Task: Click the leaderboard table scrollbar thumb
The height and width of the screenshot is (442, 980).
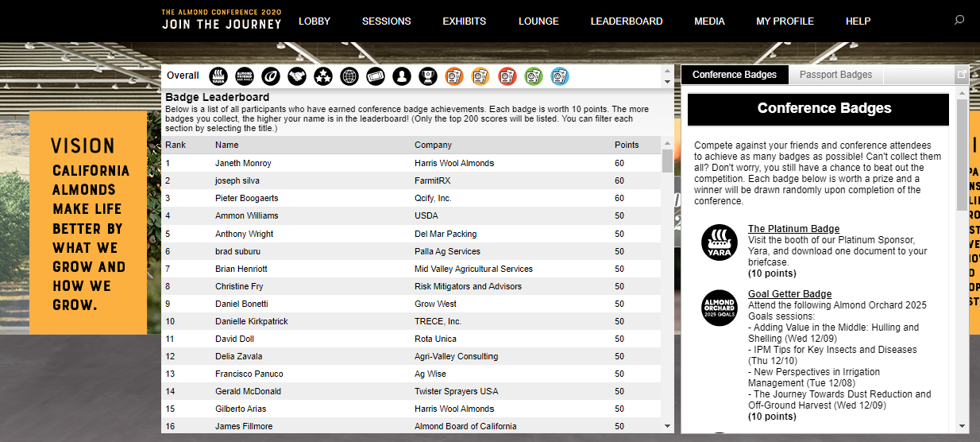Action: tap(667, 161)
